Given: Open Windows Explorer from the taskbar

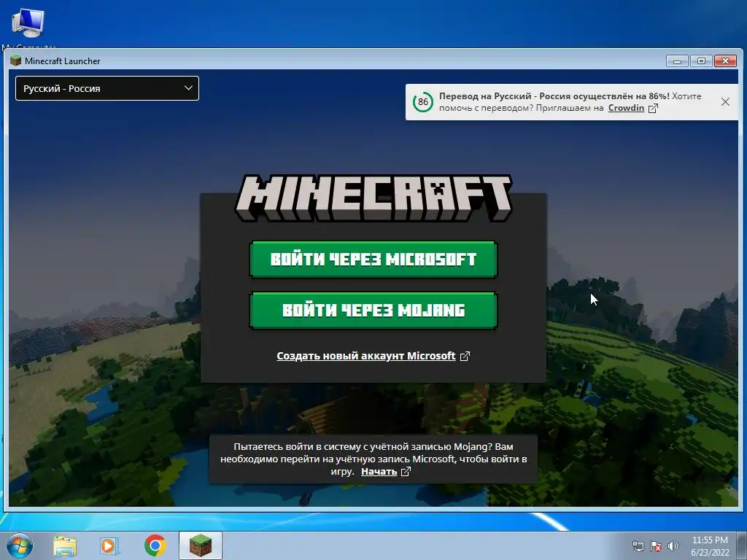Looking at the screenshot, I should tap(65, 545).
